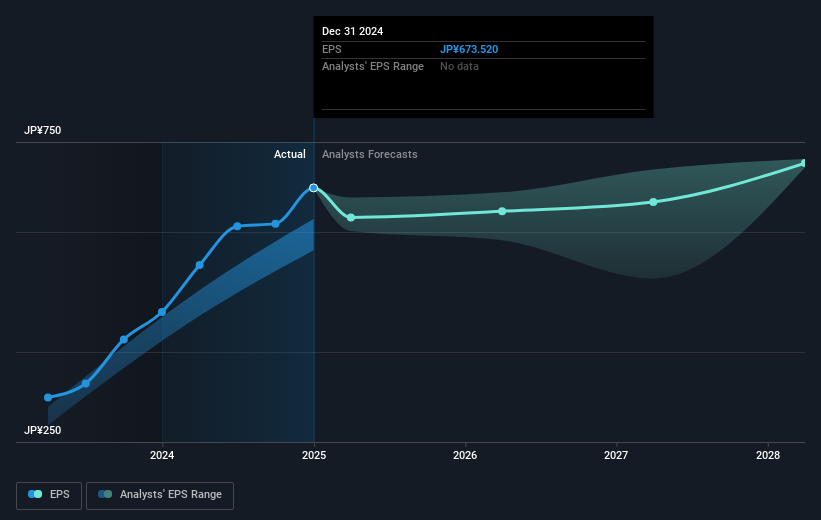Image resolution: width=821 pixels, height=520 pixels.
Task: Click the tooltip 'EPS' row label
Action: tap(331, 49)
